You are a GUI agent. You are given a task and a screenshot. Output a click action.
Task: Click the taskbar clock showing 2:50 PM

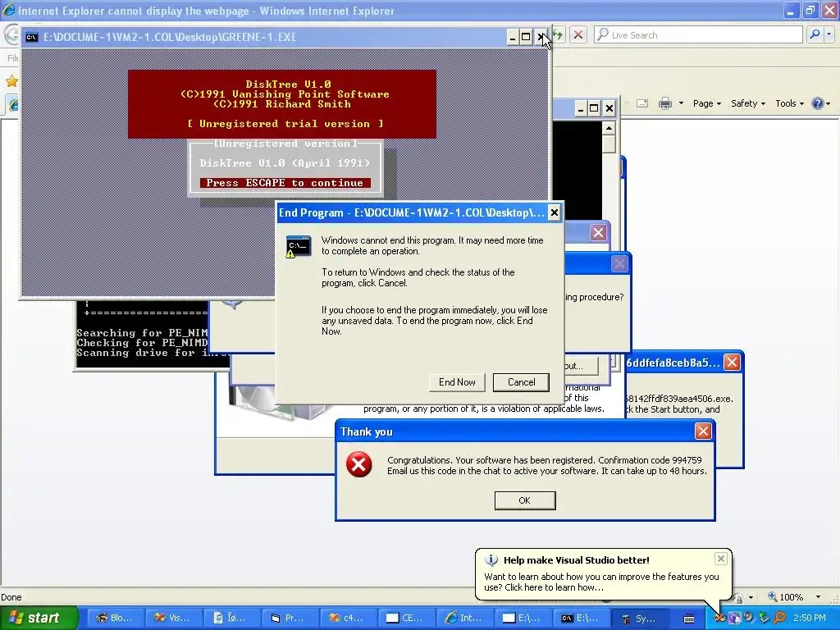(x=810, y=618)
